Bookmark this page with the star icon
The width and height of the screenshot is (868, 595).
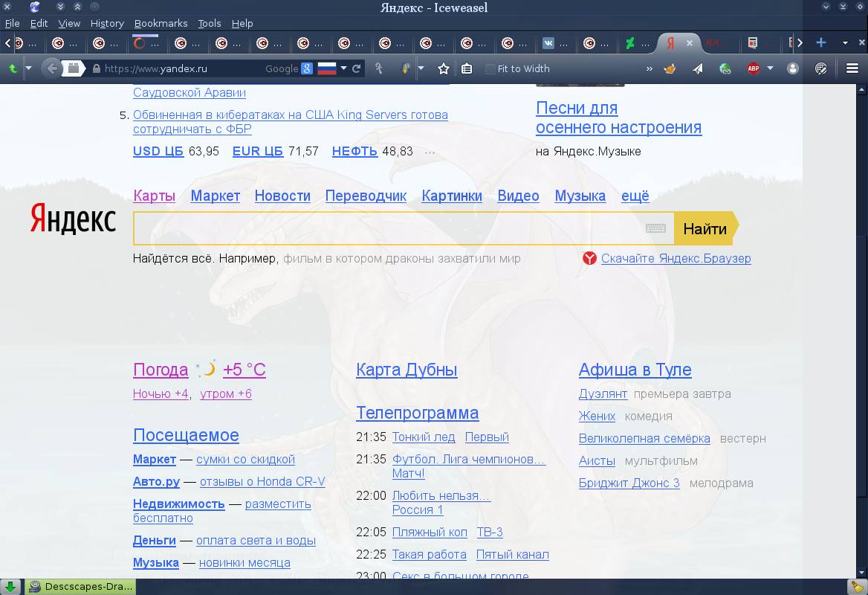click(x=444, y=68)
